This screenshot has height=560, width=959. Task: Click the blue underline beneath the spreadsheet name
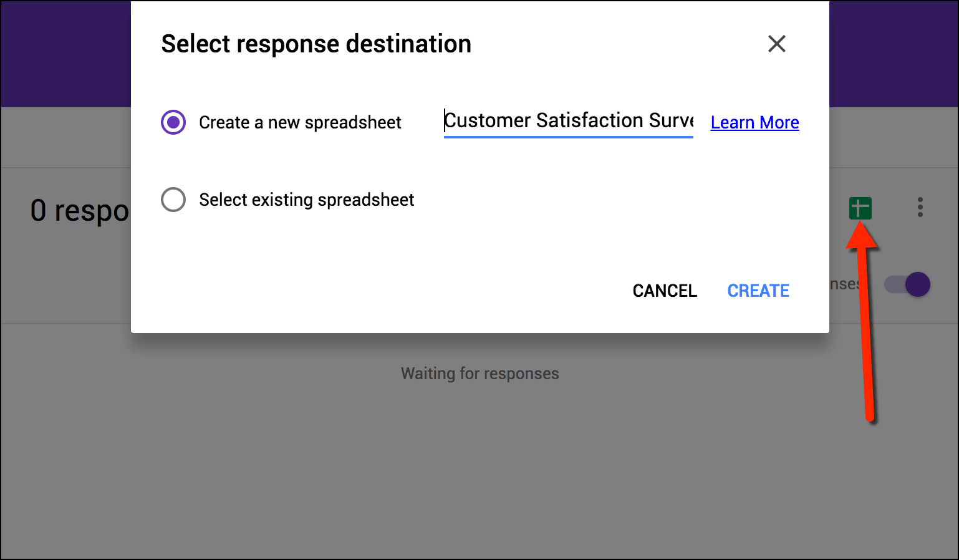(x=568, y=136)
